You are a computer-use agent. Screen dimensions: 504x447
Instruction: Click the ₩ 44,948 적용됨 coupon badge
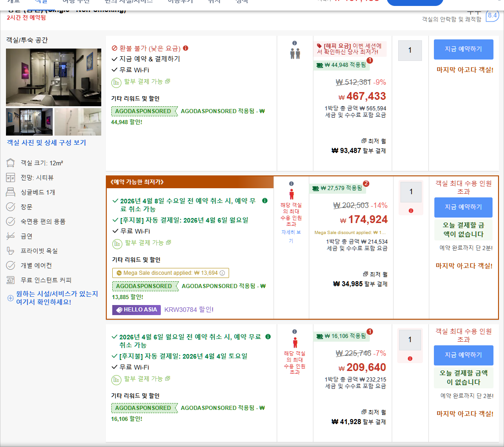pyautogui.click(x=341, y=65)
